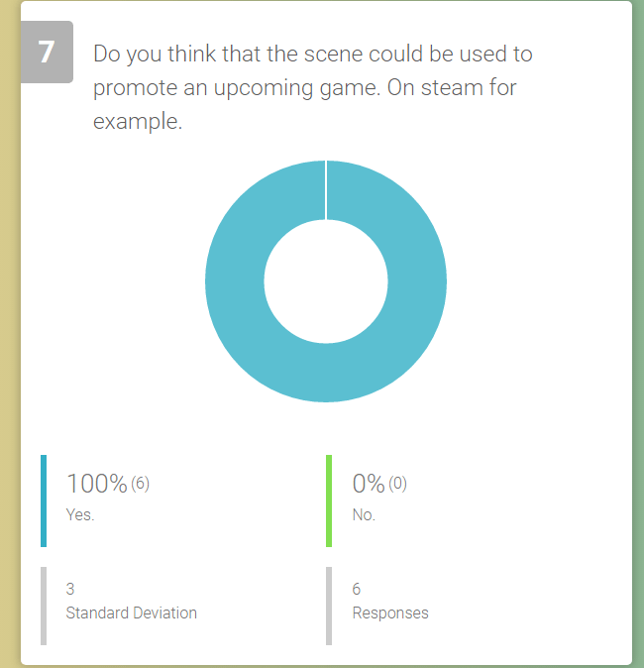Click the gray bar beside Responses
Image resolution: width=644 pixels, height=668 pixels.
point(329,606)
